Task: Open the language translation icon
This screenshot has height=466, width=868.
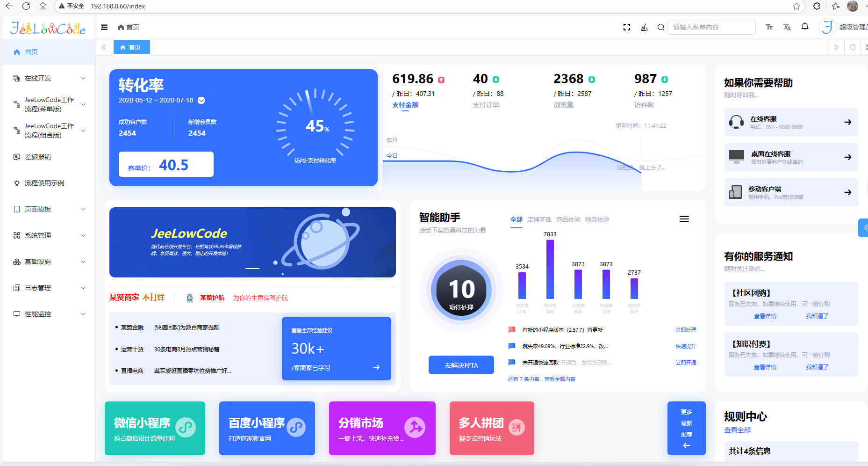Action: 787,27
